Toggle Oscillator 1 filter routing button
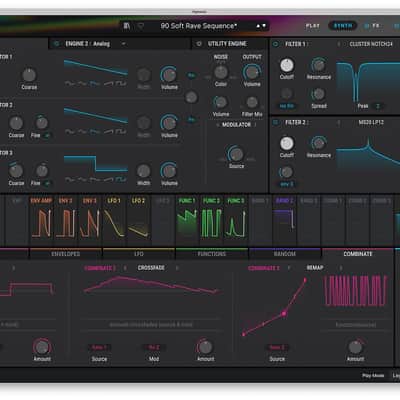 click(x=191, y=75)
